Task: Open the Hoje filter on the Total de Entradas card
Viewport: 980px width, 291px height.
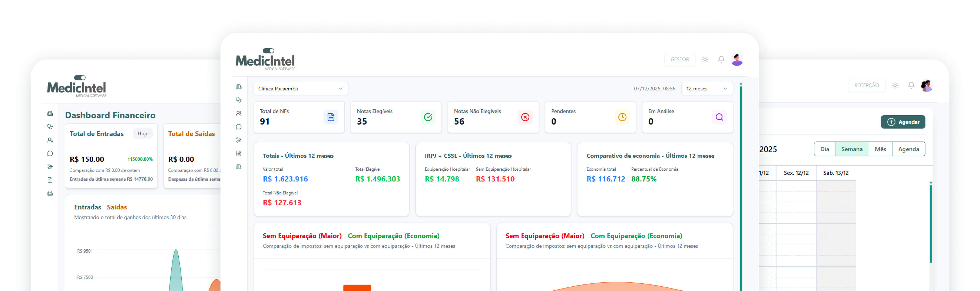Action: tap(143, 134)
